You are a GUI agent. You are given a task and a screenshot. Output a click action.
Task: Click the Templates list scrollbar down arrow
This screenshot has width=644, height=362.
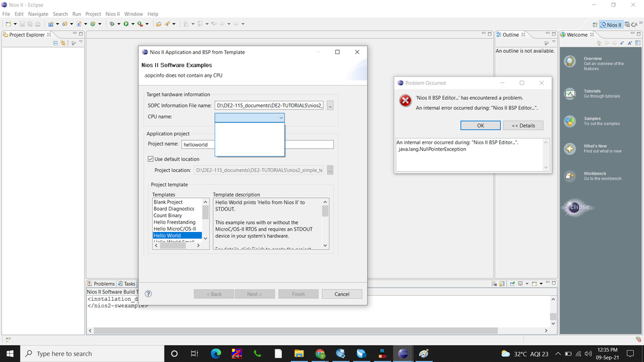206,238
